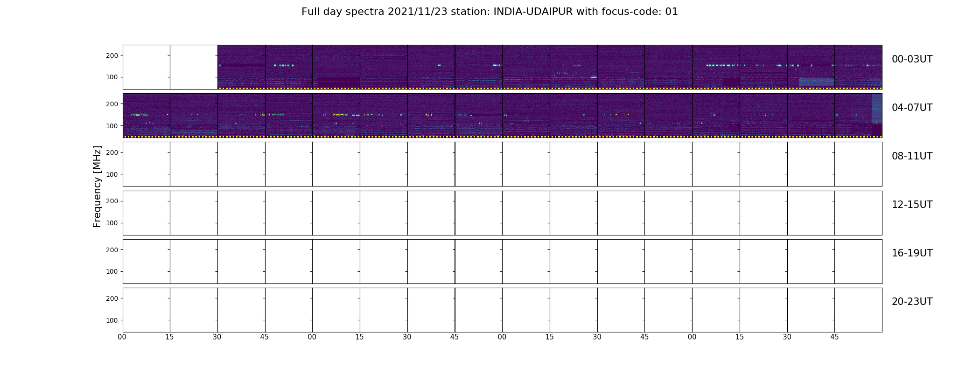
Task: Click the 200 tick of the 20-23UT panel
Action: [112, 298]
